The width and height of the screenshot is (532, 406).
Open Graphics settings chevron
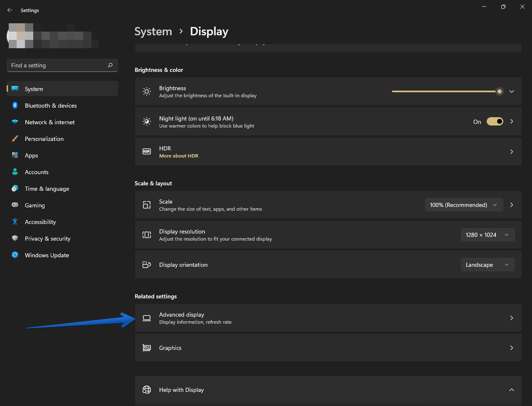512,348
